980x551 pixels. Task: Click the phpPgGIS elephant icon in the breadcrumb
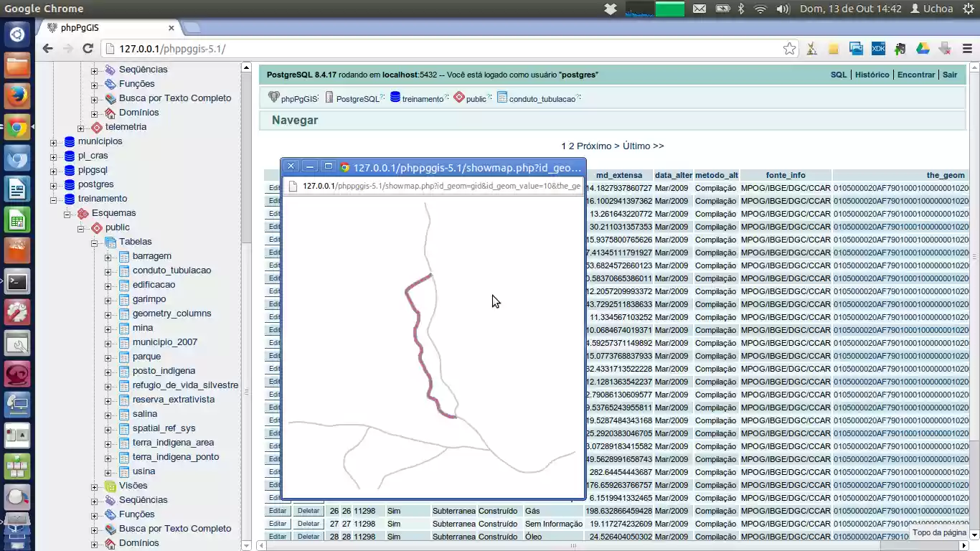click(x=273, y=98)
